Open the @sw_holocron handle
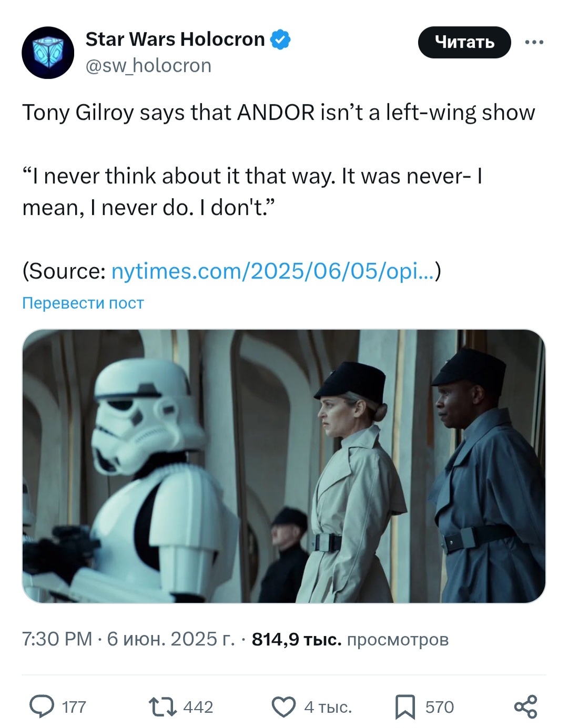Screen dimensions: 568x728 point(148,66)
